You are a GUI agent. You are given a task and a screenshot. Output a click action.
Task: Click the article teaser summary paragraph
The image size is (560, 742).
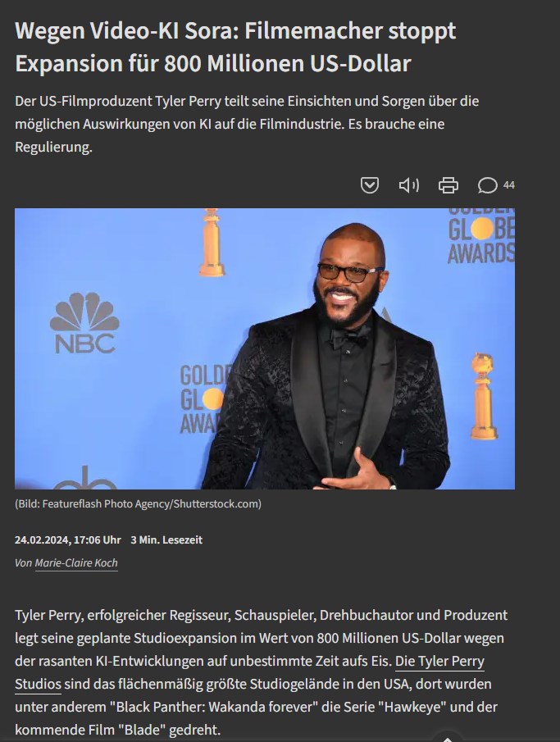[247, 124]
